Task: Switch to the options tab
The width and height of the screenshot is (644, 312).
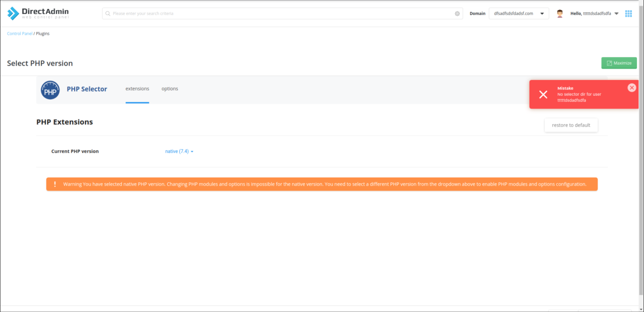Action: coord(169,89)
